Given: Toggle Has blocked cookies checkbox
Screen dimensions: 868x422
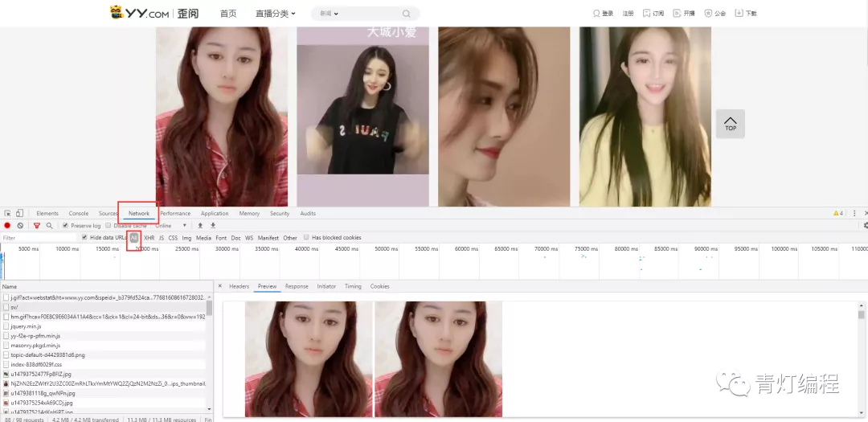Looking at the screenshot, I should coord(306,237).
